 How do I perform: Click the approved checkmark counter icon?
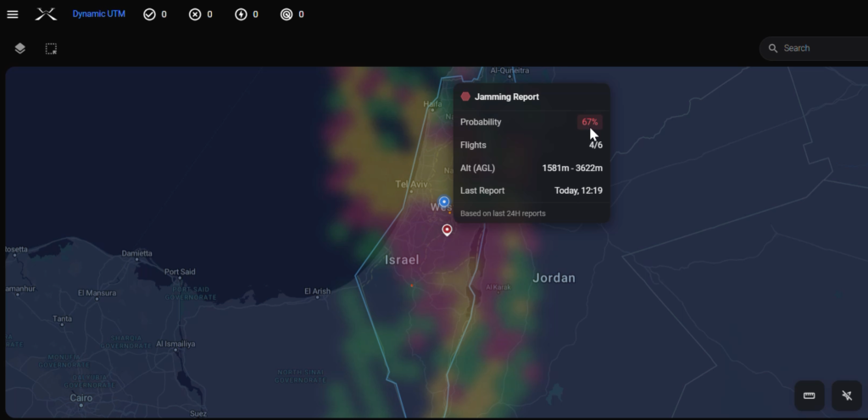click(149, 14)
